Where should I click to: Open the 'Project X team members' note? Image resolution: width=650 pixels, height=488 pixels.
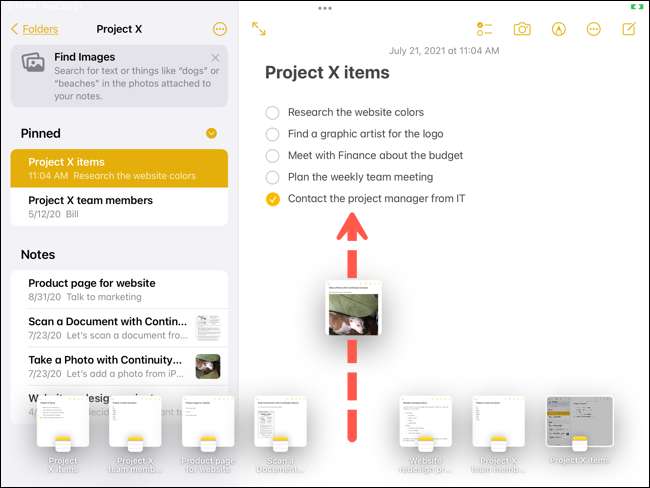(x=119, y=206)
